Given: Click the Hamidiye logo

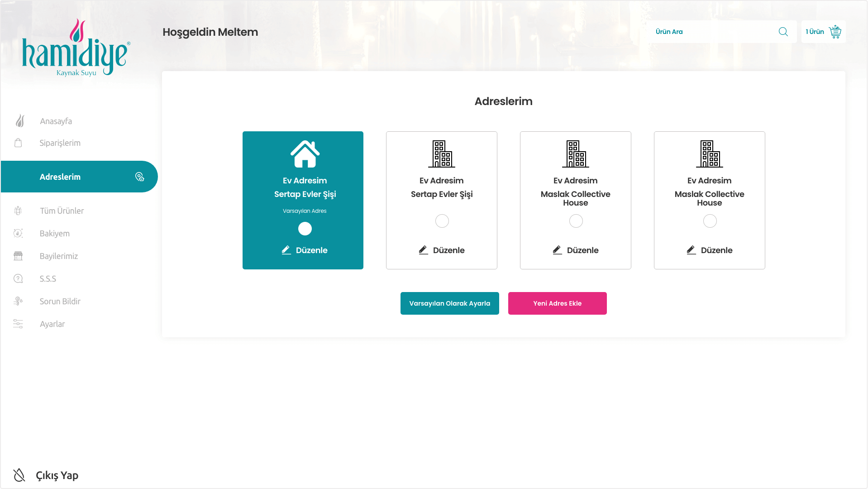Looking at the screenshot, I should [76, 48].
